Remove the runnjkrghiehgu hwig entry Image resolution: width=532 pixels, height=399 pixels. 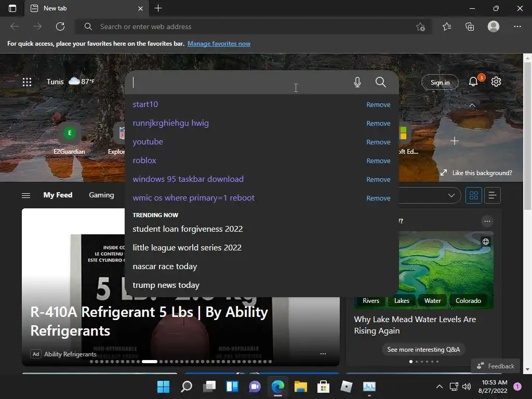tap(378, 124)
